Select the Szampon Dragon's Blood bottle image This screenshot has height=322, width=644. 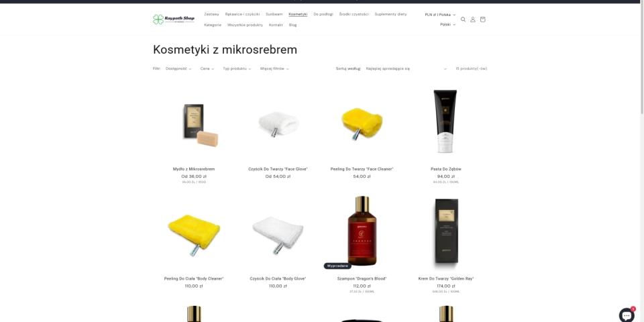point(362,230)
